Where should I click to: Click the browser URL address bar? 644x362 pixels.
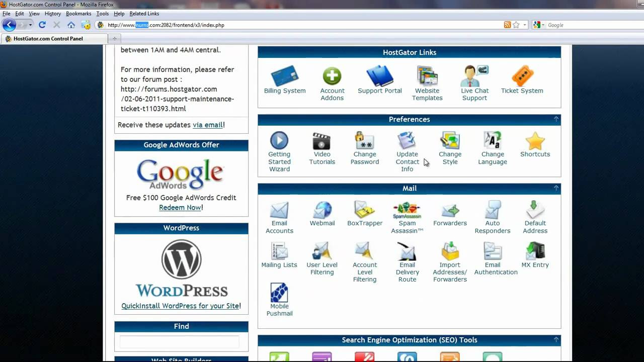[299, 25]
